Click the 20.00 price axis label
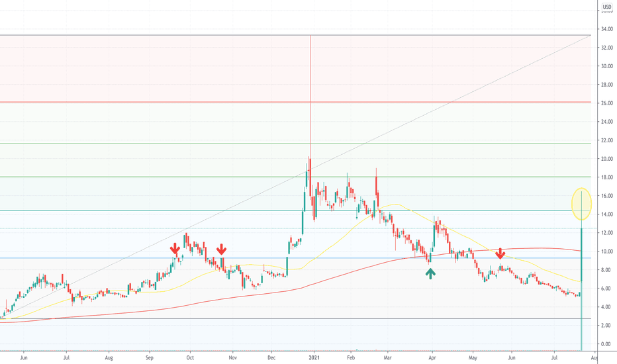Image resolution: width=617 pixels, height=364 pixels. click(607, 159)
